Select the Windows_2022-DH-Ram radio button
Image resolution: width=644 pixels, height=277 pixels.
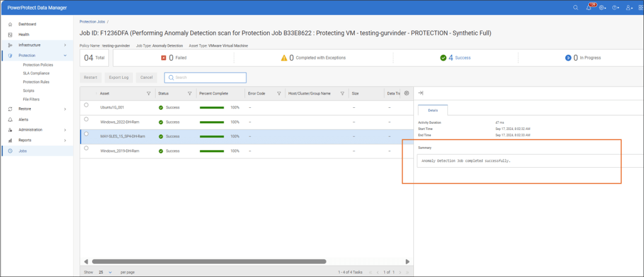86,120
